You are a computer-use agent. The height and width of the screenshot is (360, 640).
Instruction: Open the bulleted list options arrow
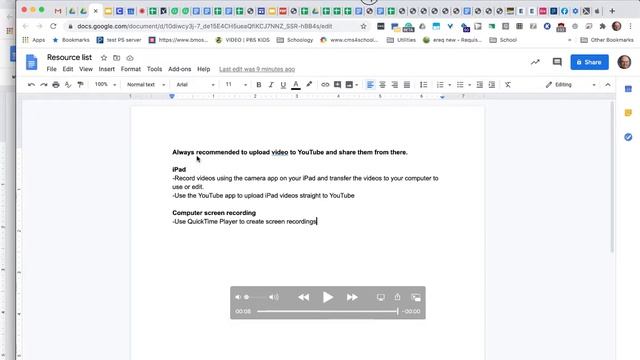(469, 85)
